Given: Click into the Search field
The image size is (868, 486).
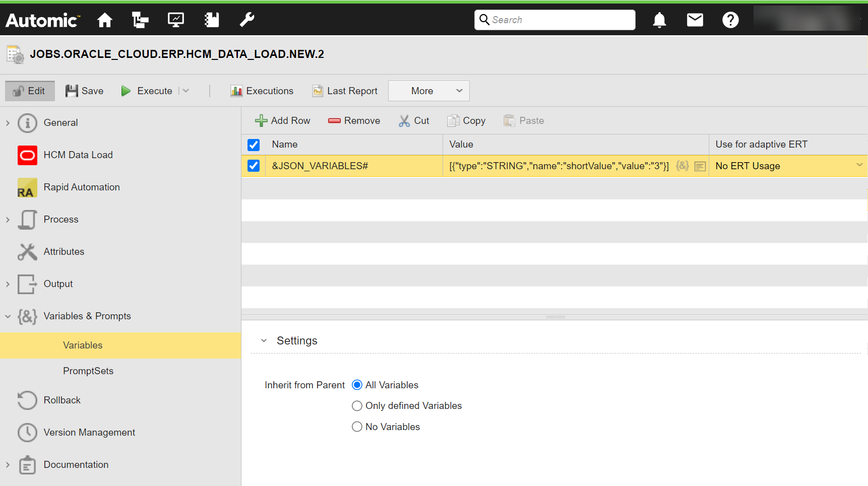Looking at the screenshot, I should (554, 20).
